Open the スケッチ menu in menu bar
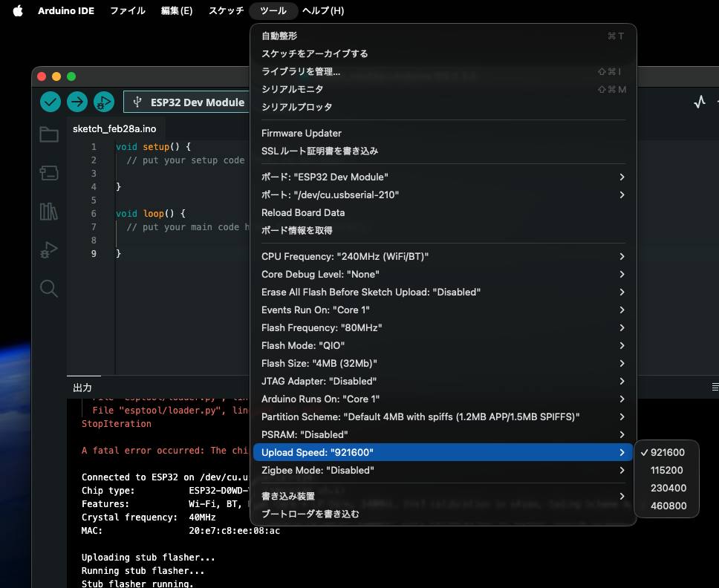This screenshot has height=588, width=719. pos(226,11)
